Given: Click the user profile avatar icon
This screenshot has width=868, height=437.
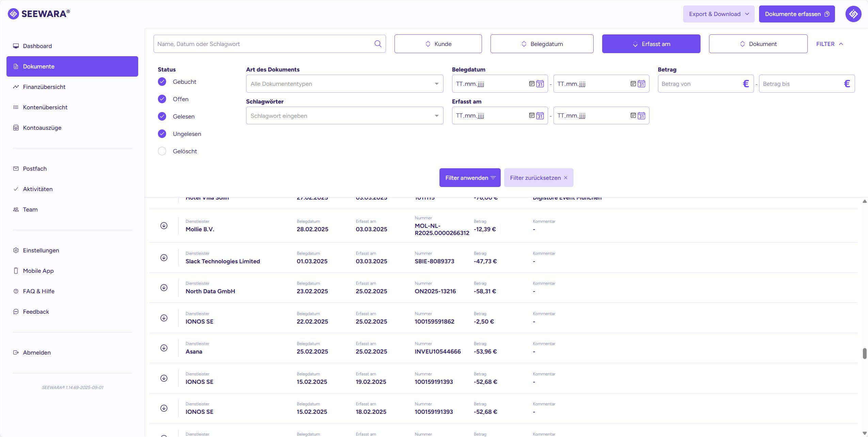Looking at the screenshot, I should click(x=853, y=14).
